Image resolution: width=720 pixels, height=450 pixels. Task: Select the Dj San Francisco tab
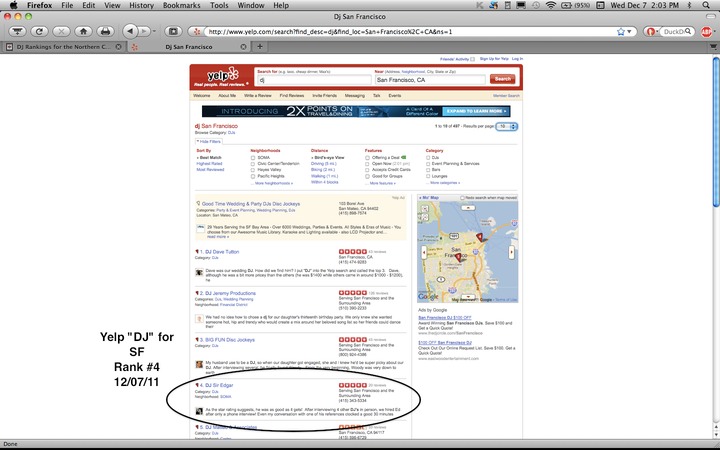click(x=188, y=47)
